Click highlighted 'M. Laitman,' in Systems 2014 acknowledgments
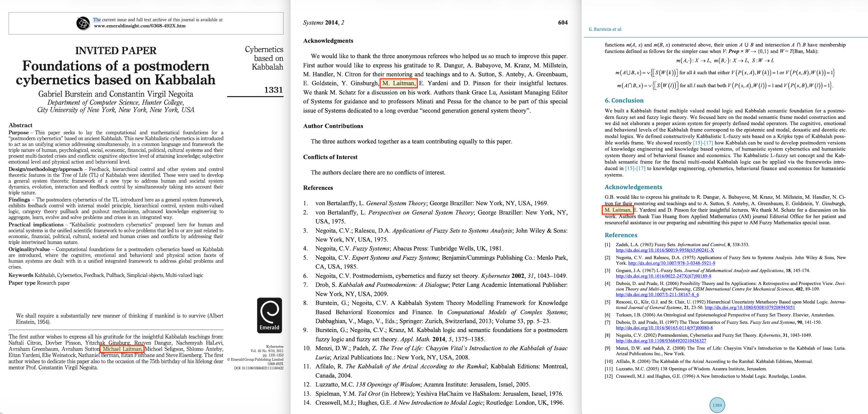 399,83
